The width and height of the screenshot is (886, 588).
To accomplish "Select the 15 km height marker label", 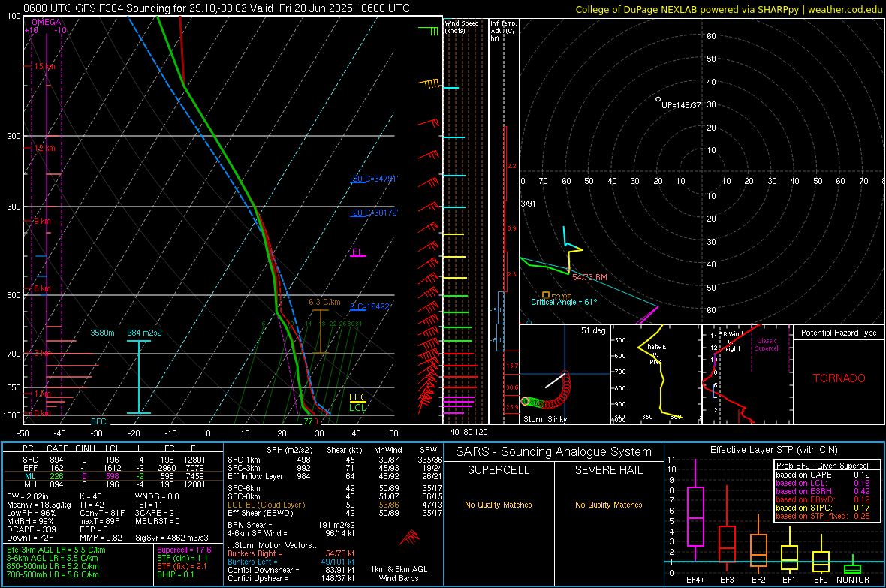I will pyautogui.click(x=44, y=66).
